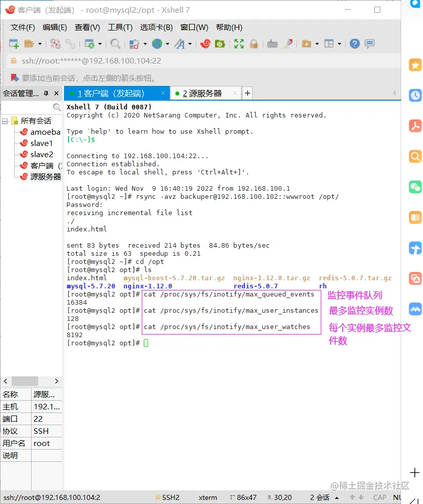
Task: Click the red bookmark flag icon
Action: click(x=14, y=78)
